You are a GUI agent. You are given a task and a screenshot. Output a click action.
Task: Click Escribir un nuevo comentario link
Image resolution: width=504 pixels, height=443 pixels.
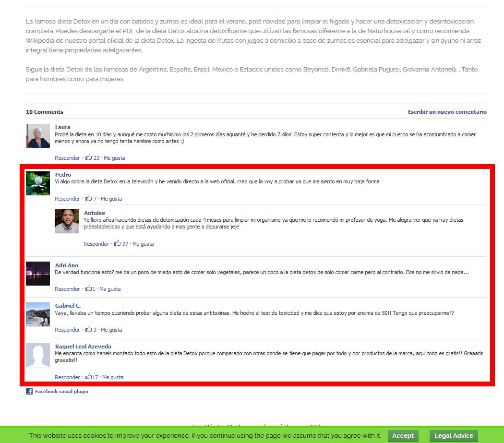(447, 112)
